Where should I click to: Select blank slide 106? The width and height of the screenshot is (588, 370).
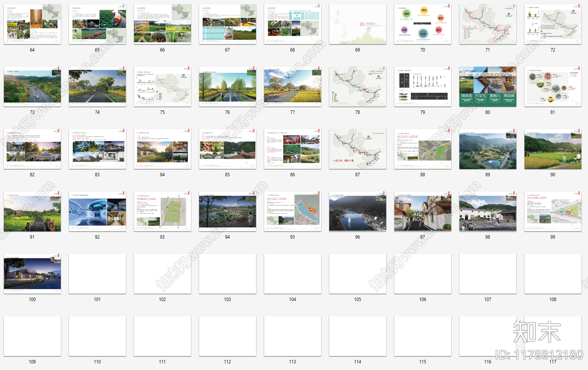point(423,274)
